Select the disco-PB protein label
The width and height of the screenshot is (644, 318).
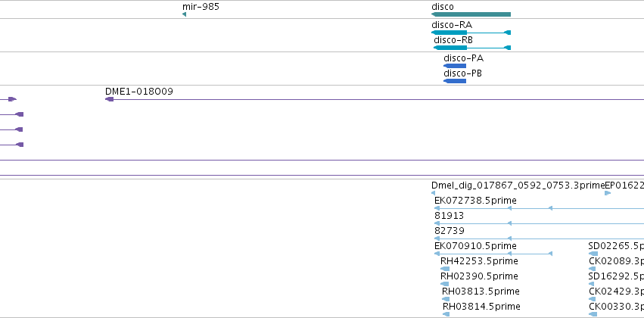tap(462, 73)
